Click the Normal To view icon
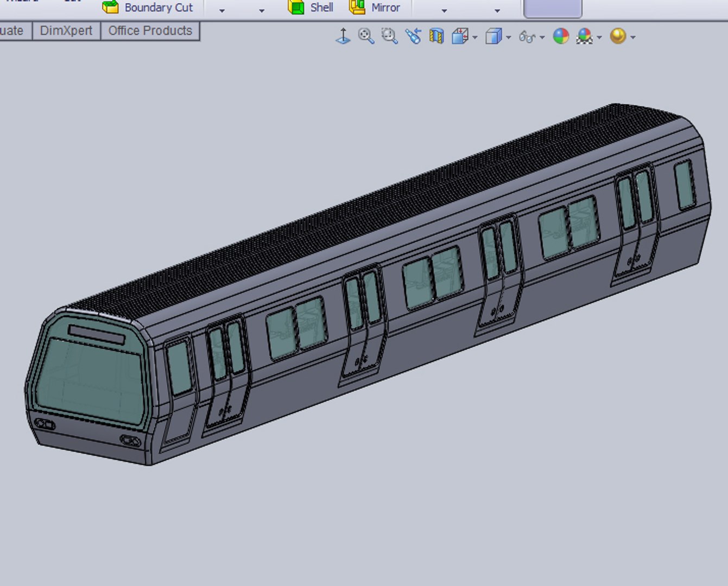Viewport: 728px width, 586px height. (x=343, y=36)
